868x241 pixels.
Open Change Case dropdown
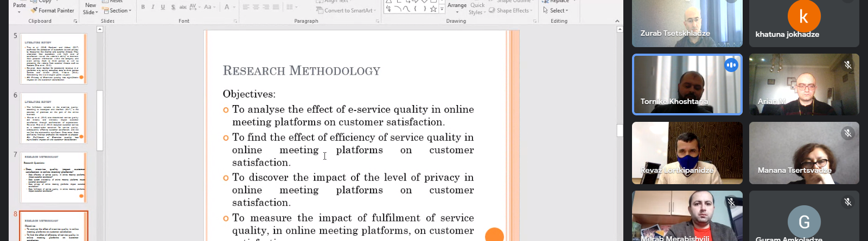pyautogui.click(x=210, y=7)
